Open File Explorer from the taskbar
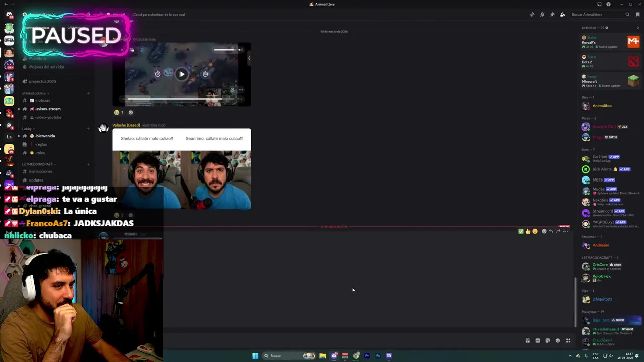Viewport: 644px width, 362px height. pyautogui.click(x=323, y=356)
